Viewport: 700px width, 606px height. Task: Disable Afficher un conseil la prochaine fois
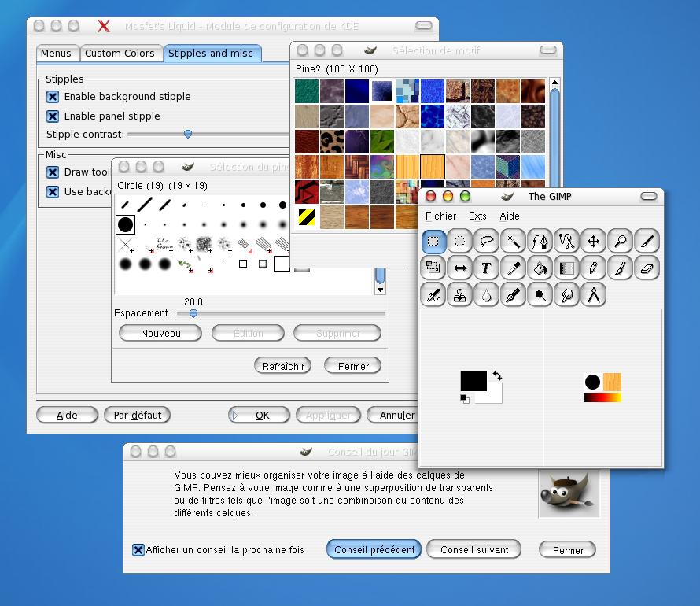[138, 550]
